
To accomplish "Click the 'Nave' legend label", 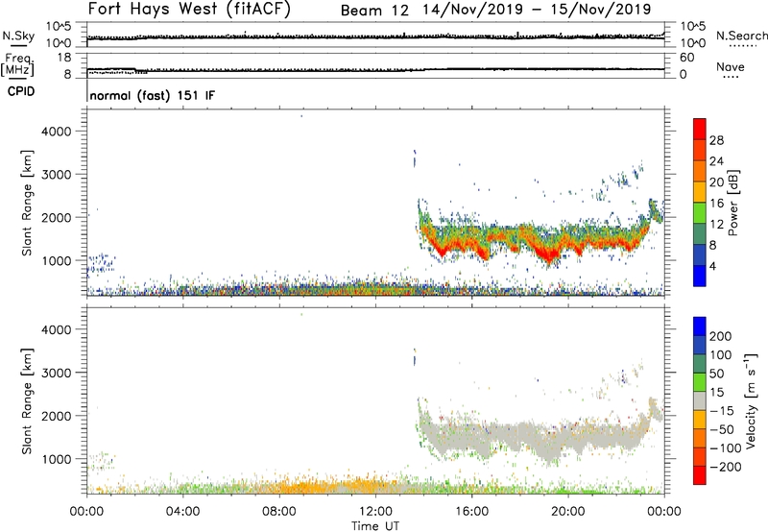I will (x=731, y=66).
